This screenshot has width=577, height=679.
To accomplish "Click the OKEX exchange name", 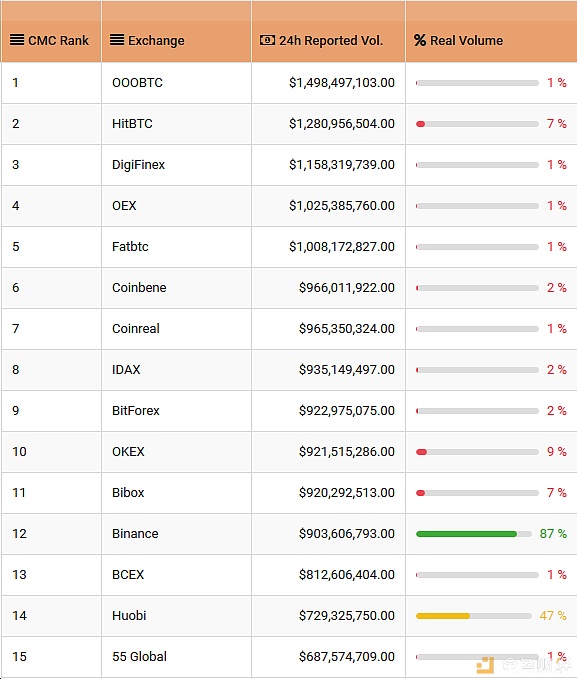I will click(128, 452).
